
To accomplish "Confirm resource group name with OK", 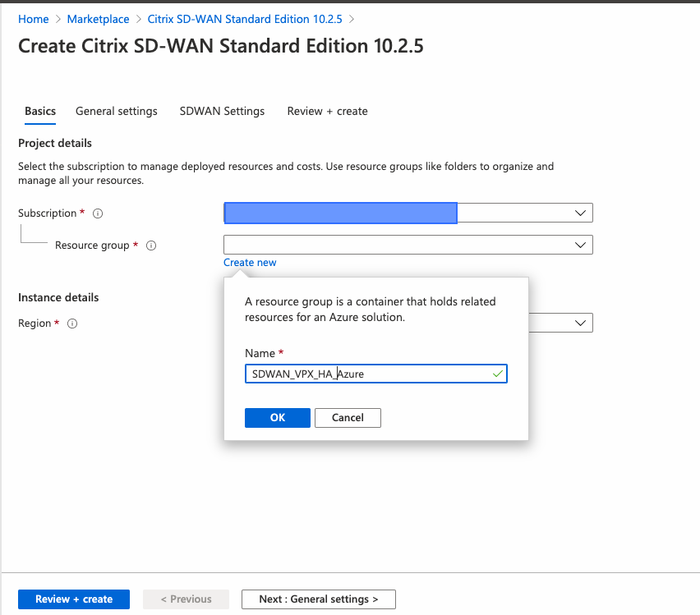I will point(278,418).
